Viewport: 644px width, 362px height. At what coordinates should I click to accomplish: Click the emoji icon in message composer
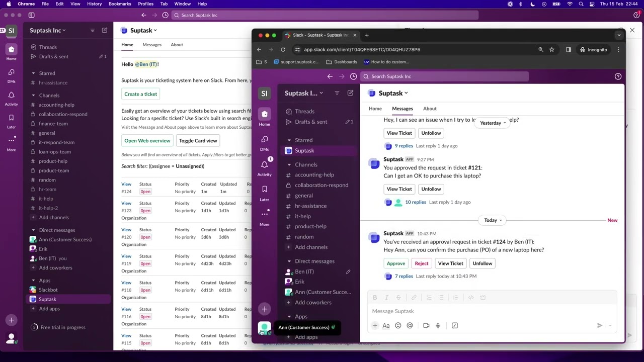coord(398,326)
